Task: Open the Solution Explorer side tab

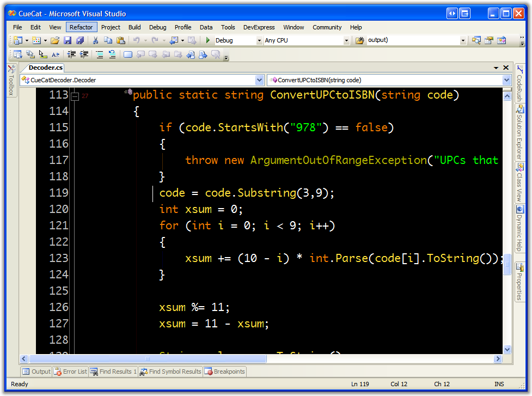Action: pyautogui.click(x=519, y=132)
